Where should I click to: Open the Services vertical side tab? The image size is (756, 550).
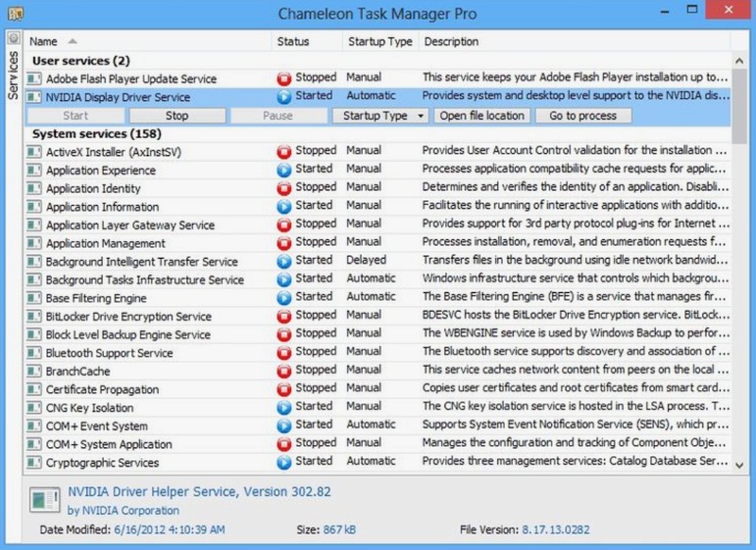coord(13,76)
